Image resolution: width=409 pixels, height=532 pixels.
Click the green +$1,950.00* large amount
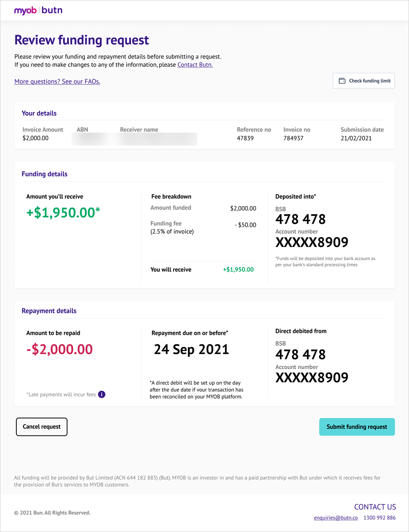point(63,213)
